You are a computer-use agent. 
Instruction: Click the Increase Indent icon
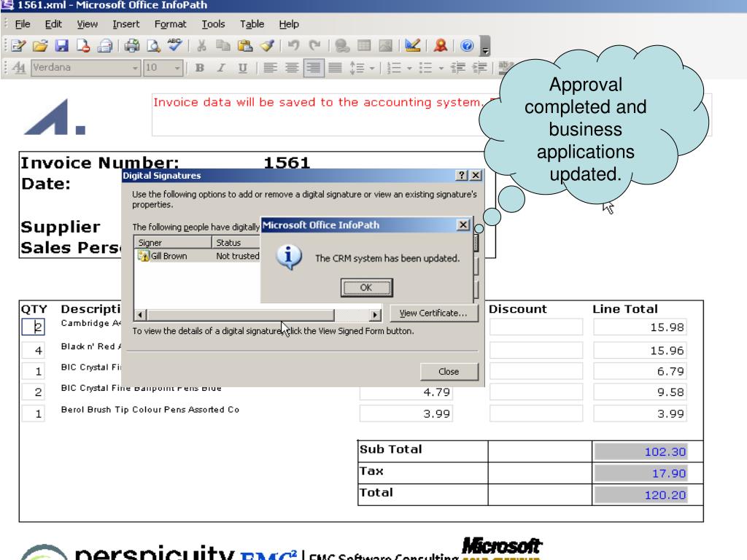point(479,68)
